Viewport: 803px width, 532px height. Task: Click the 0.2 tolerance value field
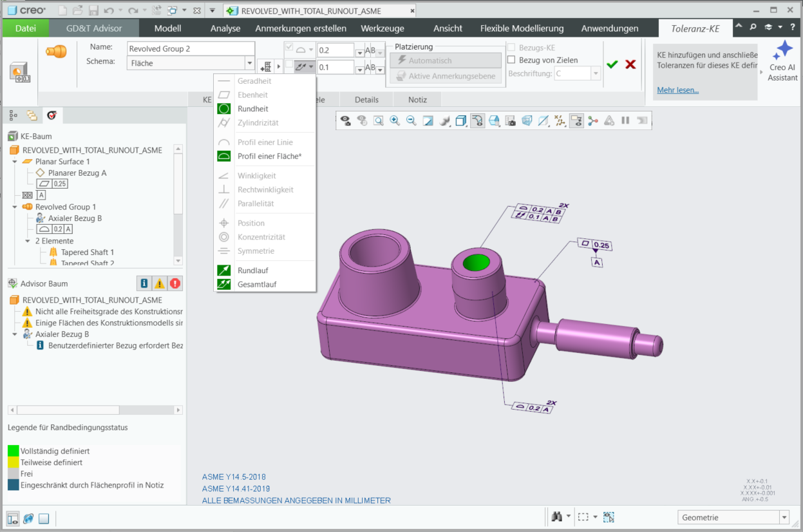pos(335,50)
